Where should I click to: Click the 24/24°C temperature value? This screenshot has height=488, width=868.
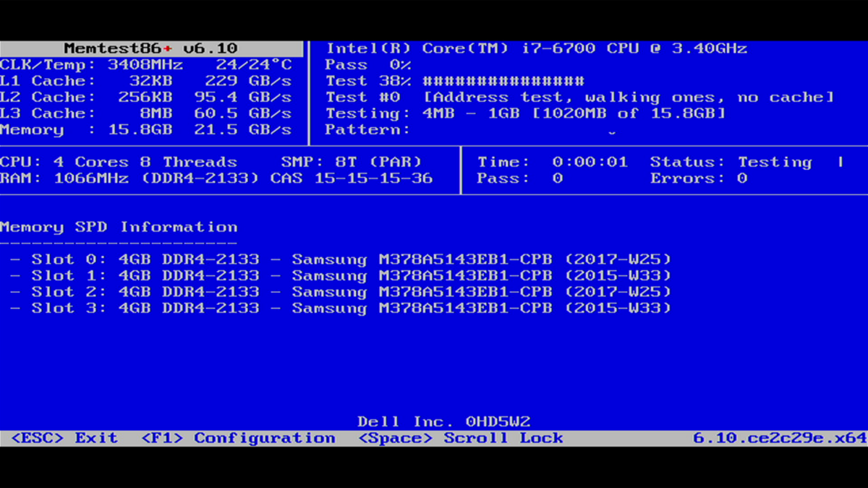pos(253,65)
